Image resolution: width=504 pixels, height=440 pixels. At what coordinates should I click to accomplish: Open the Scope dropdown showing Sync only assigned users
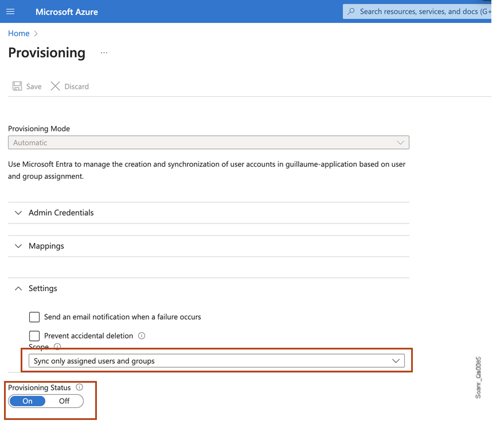pos(217,361)
